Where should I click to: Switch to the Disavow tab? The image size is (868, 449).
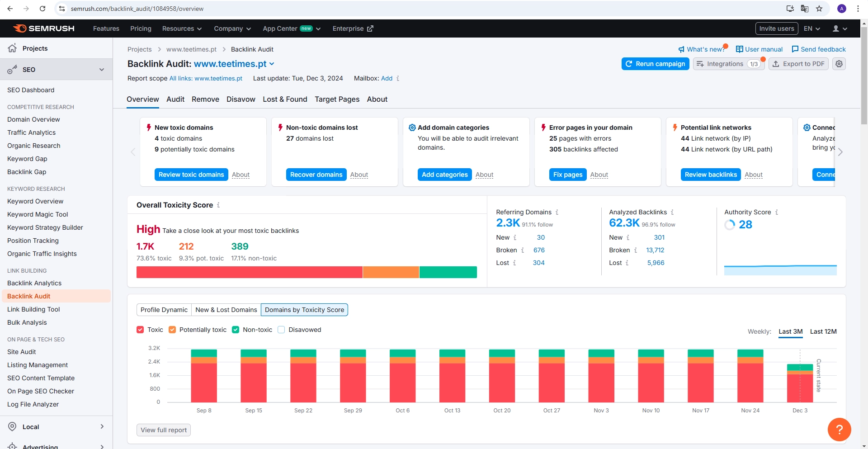(241, 99)
